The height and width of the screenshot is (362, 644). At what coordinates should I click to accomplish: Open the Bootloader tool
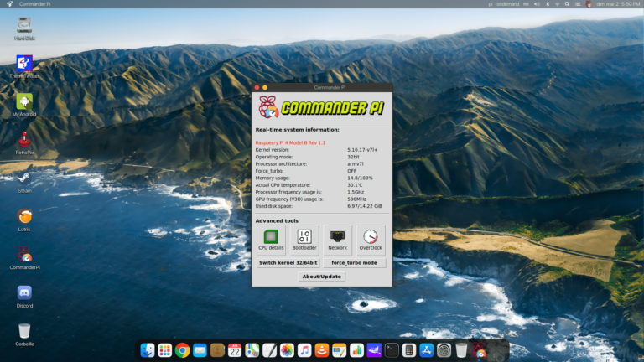[304, 240]
